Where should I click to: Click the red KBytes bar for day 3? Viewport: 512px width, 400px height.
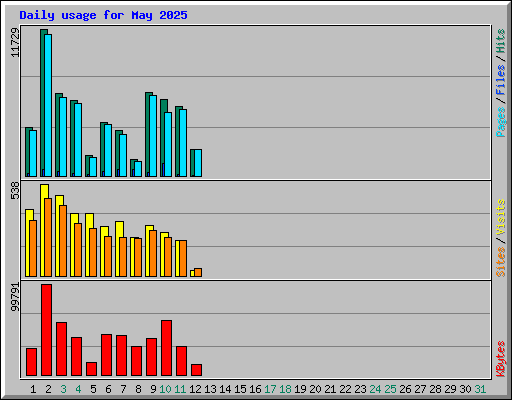(61, 349)
